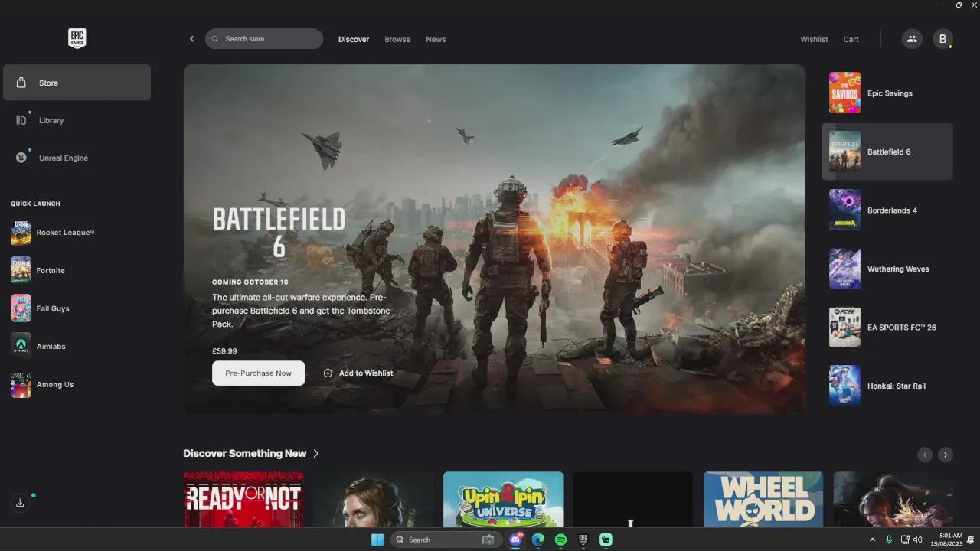980x551 pixels.
Task: Select Battlefield 6 in carousel list
Action: (x=887, y=152)
